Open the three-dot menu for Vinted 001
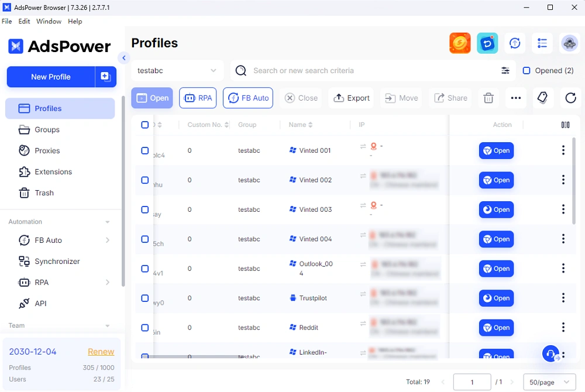 coord(563,151)
